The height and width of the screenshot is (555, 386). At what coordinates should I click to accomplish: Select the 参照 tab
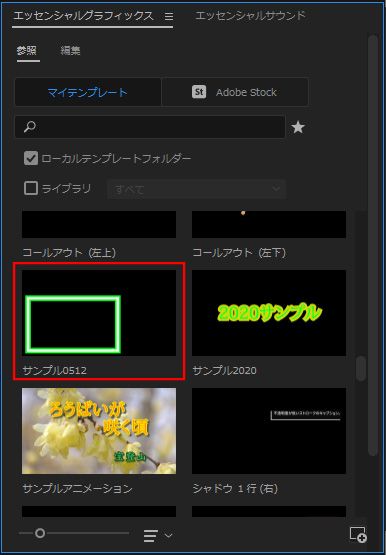(27, 51)
